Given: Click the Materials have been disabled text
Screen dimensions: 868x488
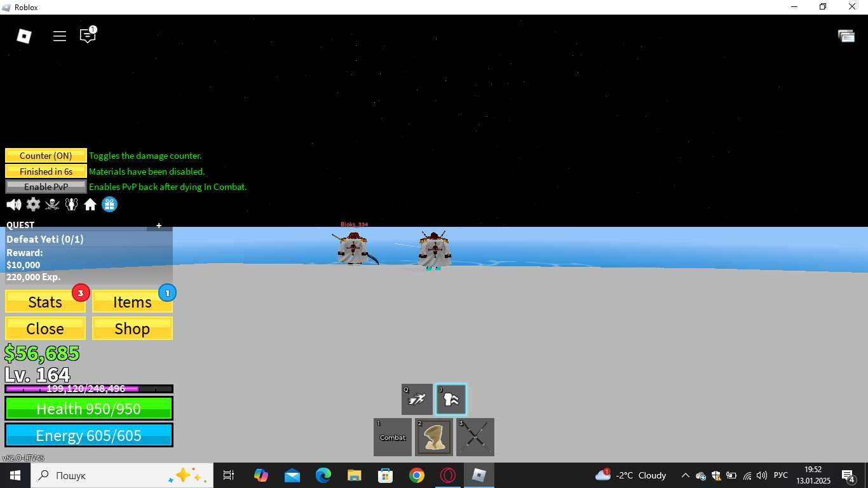Looking at the screenshot, I should coord(147,172).
